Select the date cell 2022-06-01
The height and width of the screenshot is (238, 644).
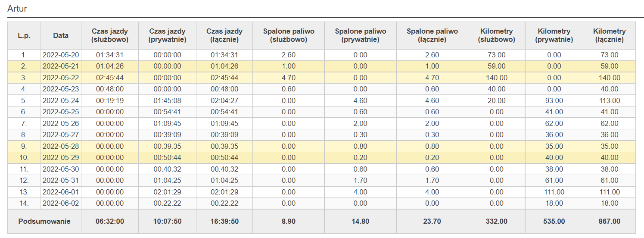[x=61, y=192]
